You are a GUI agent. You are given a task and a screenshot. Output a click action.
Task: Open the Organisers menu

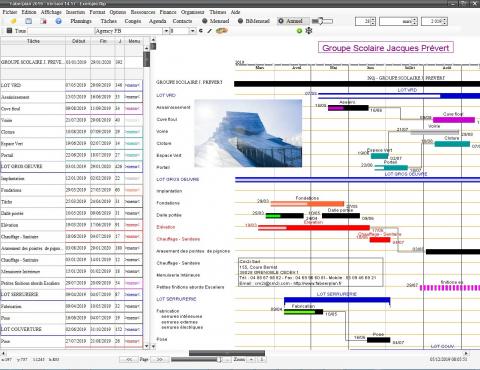point(193,12)
